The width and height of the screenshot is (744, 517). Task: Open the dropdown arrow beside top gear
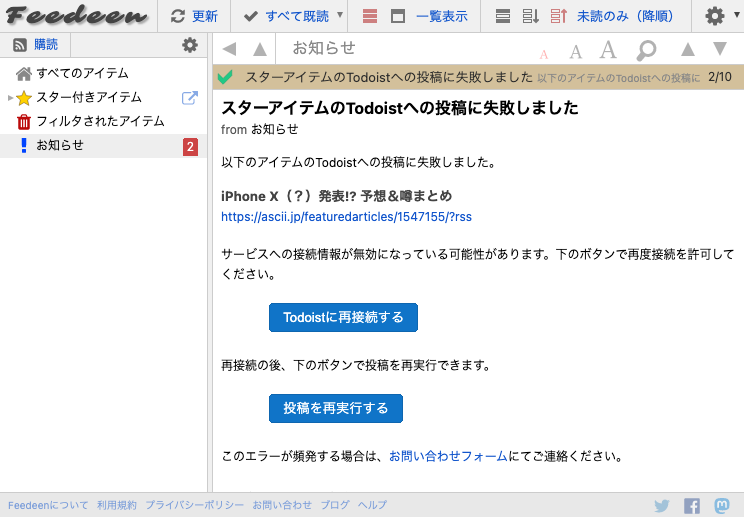(737, 15)
